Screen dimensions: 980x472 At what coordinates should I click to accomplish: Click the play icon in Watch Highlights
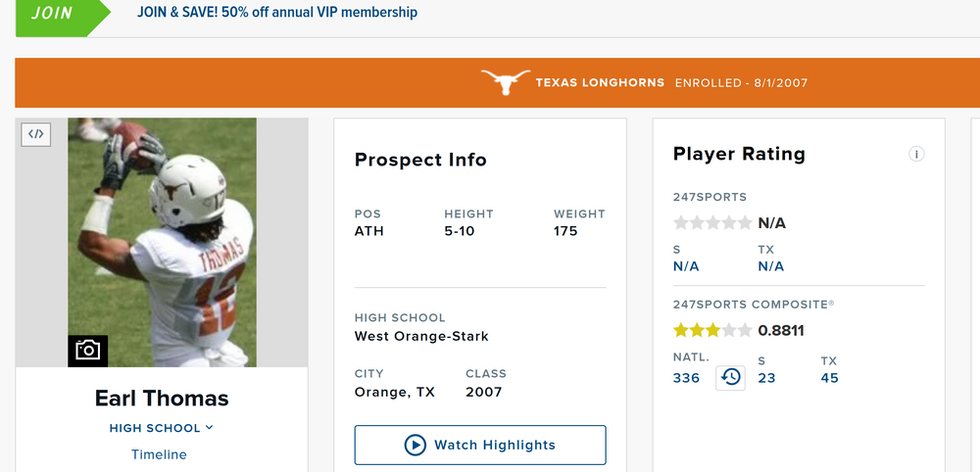click(x=415, y=445)
